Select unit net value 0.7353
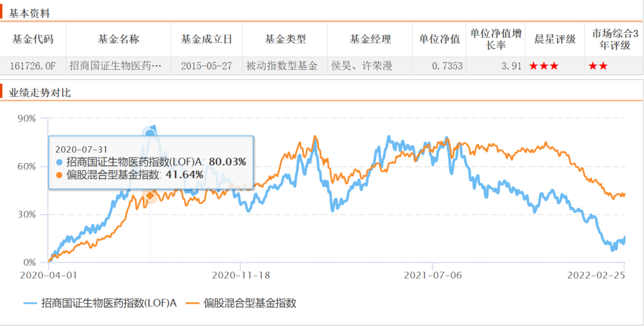644x326 pixels. pyautogui.click(x=447, y=66)
